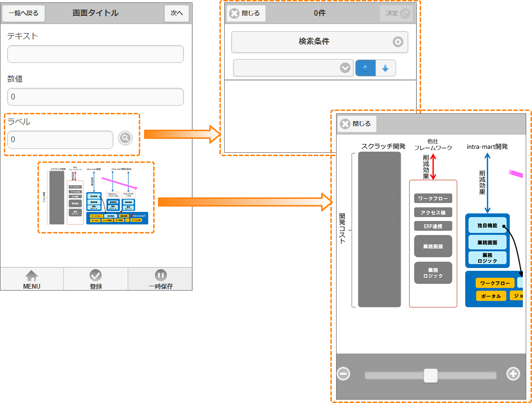Tap the 登録 checkmark button

[96, 280]
